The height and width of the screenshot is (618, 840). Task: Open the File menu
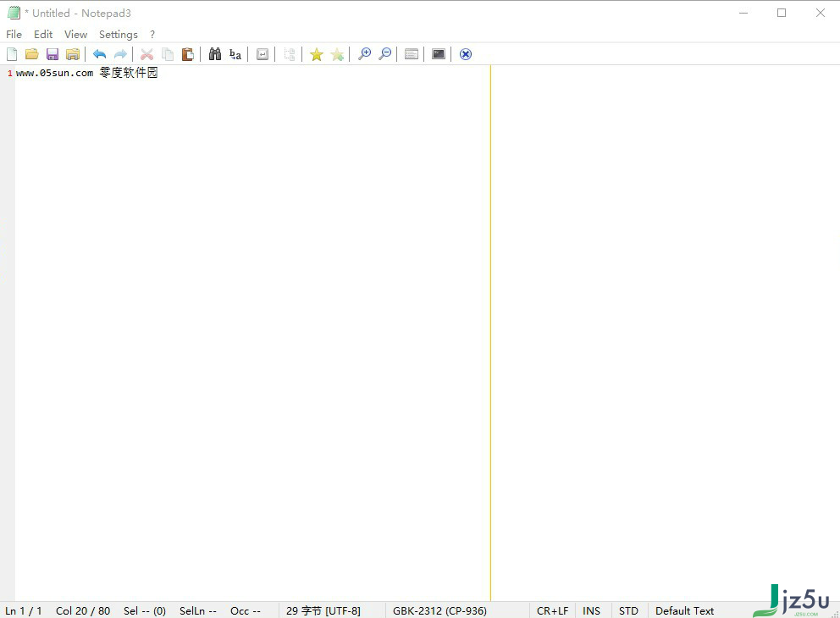[x=14, y=34]
